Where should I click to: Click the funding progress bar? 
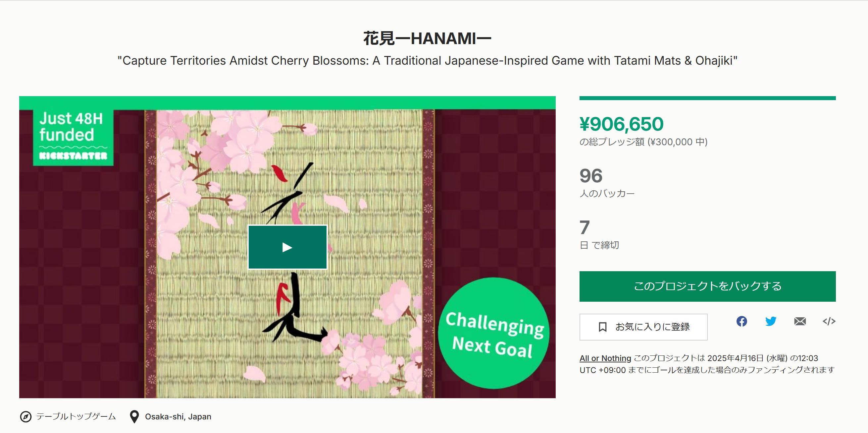click(708, 98)
